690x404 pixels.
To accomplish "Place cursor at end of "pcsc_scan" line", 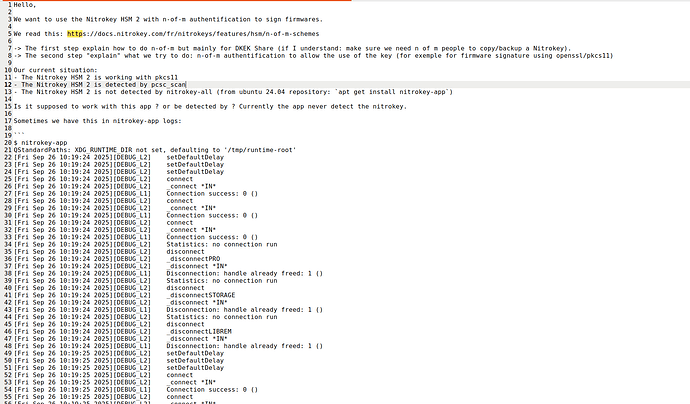I will (x=186, y=84).
